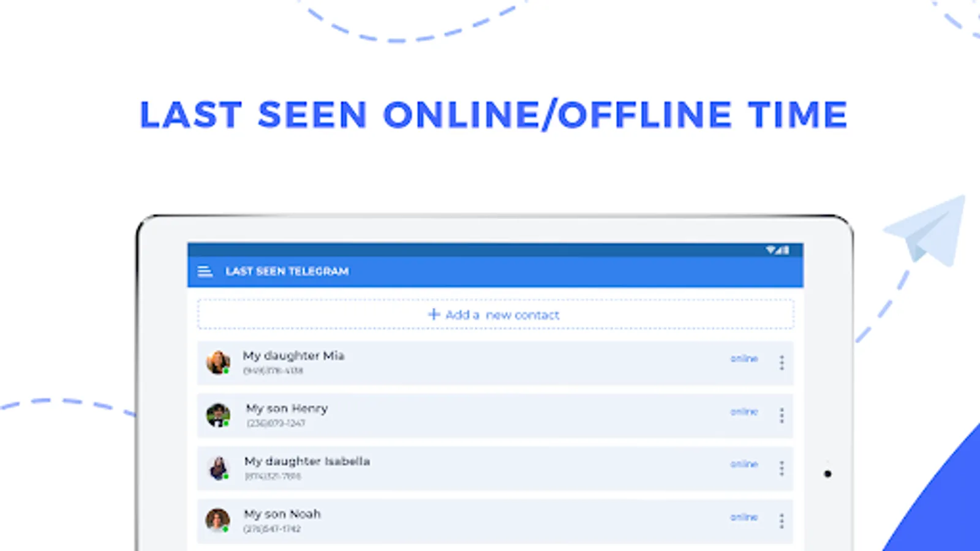980x551 pixels.
Task: Click the avatar of My daughter Mia
Action: 218,362
